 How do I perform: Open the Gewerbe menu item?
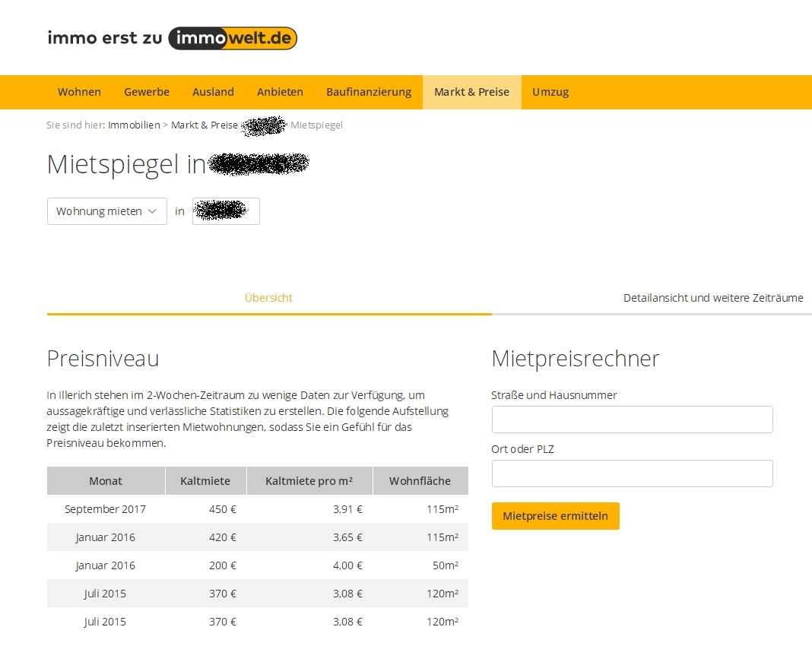coord(147,92)
